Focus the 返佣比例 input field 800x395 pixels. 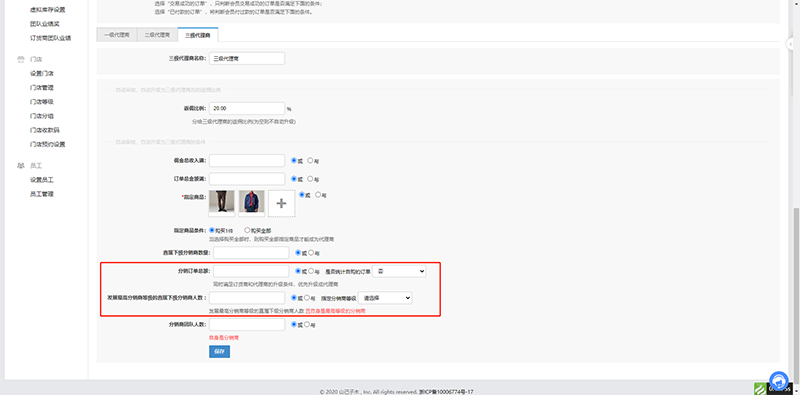click(x=247, y=109)
